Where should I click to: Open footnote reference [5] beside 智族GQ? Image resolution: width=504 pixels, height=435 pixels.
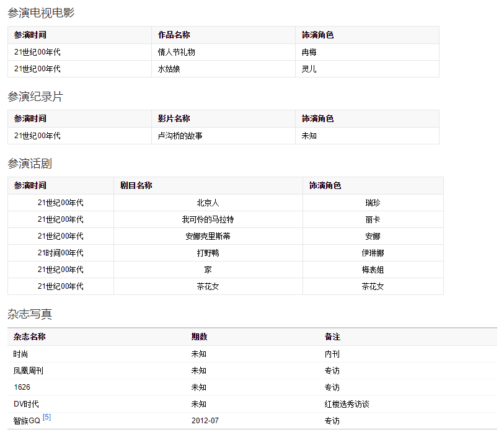pyautogui.click(x=46, y=418)
